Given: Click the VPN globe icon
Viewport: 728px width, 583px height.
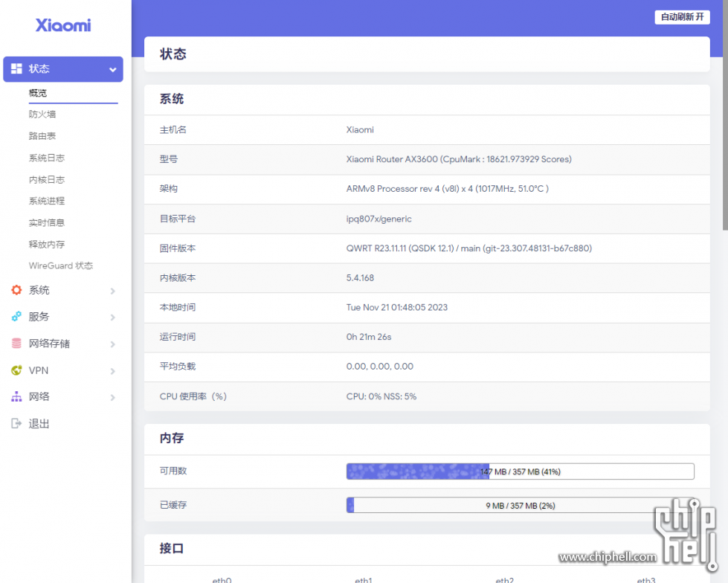Looking at the screenshot, I should pos(16,370).
